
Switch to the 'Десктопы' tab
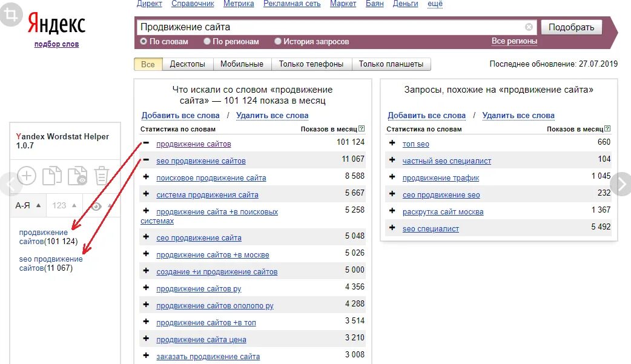coord(188,64)
